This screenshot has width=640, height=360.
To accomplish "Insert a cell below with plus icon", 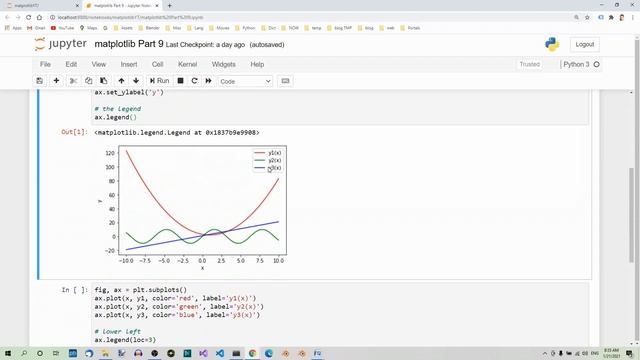I will [56, 81].
